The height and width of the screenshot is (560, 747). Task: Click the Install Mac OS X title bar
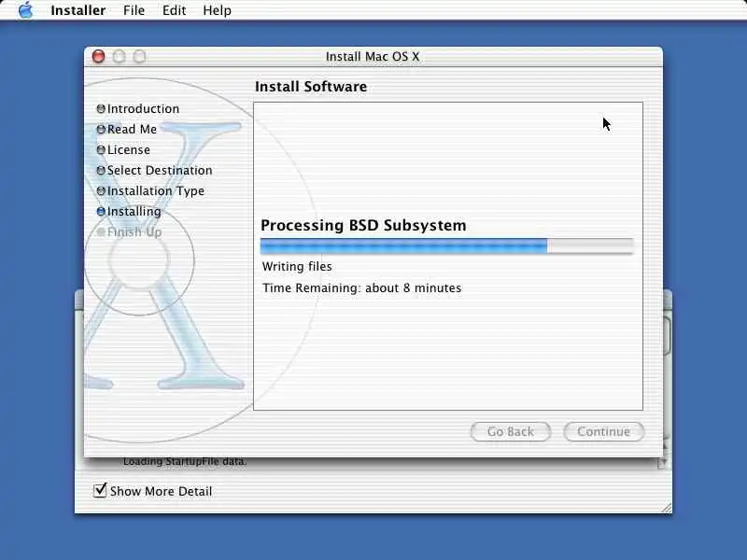[373, 56]
